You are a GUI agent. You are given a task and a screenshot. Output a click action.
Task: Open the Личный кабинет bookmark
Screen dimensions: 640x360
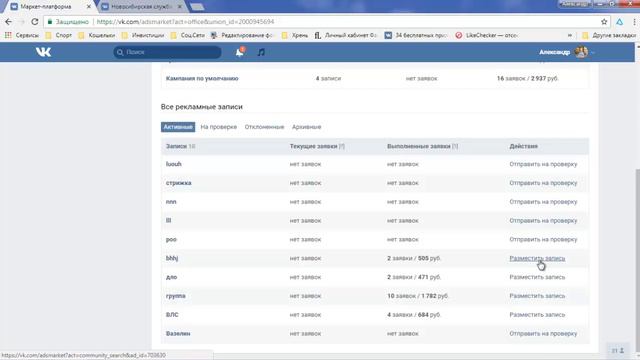pos(345,36)
